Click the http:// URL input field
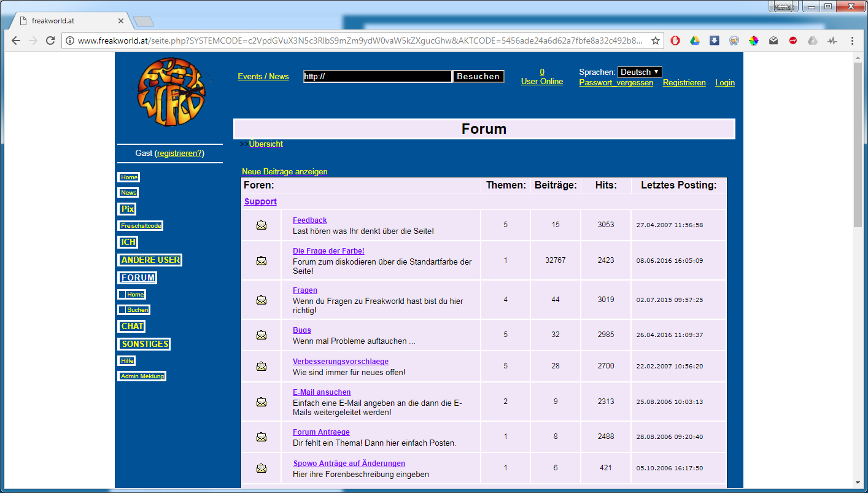 (378, 77)
